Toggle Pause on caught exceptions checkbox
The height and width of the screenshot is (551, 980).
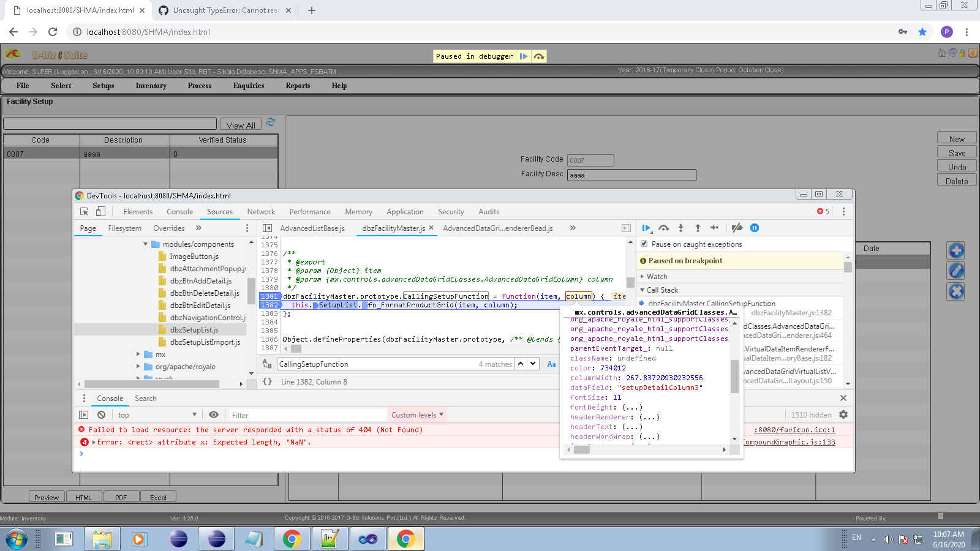[644, 244]
